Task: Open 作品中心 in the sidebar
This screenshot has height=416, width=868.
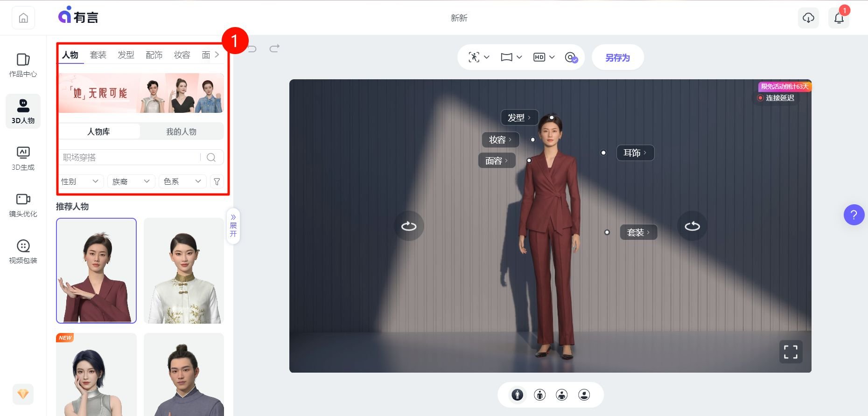Action: coord(23,65)
